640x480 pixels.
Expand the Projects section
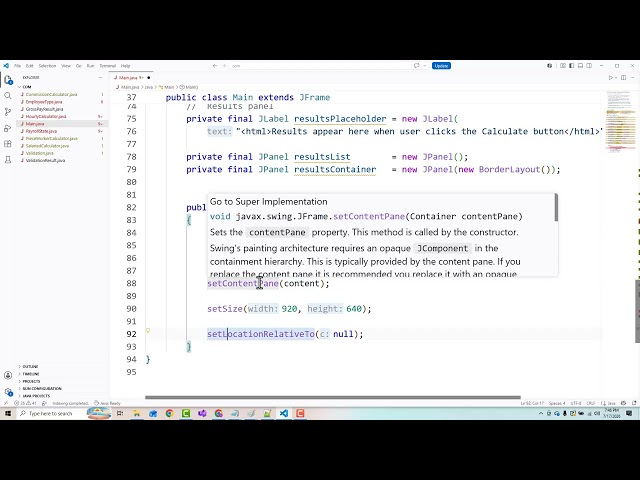tap(29, 381)
